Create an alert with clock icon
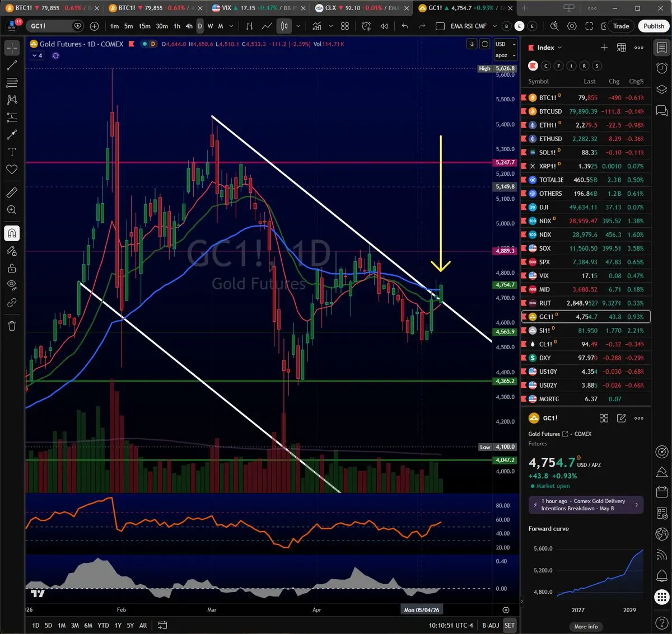This screenshot has height=634, width=672. coord(366,26)
